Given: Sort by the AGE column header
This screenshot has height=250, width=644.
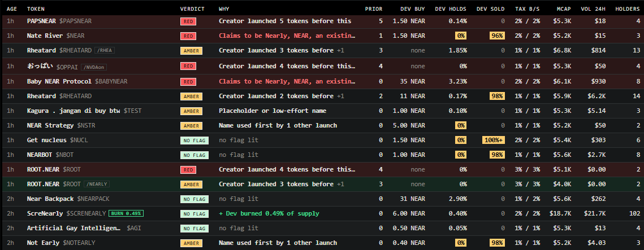Looking at the screenshot, I should pos(12,8).
